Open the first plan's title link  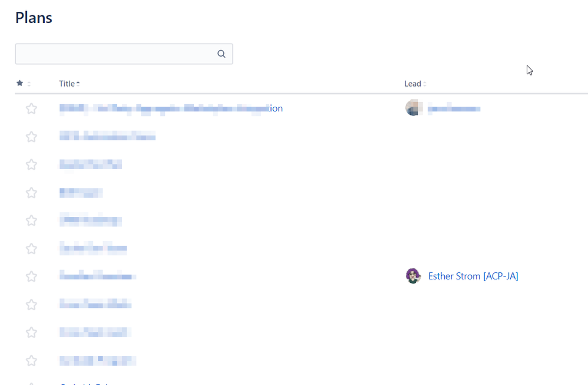(x=171, y=108)
